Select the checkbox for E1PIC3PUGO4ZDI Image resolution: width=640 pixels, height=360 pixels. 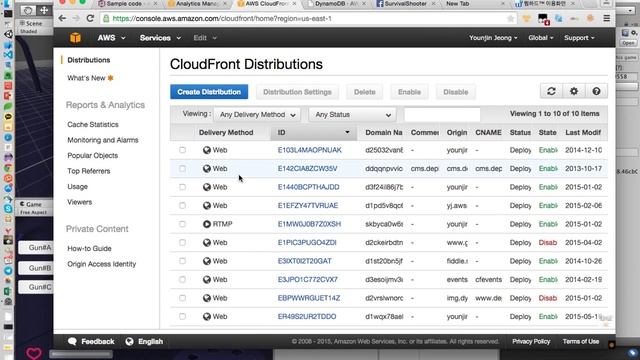[x=182, y=242]
